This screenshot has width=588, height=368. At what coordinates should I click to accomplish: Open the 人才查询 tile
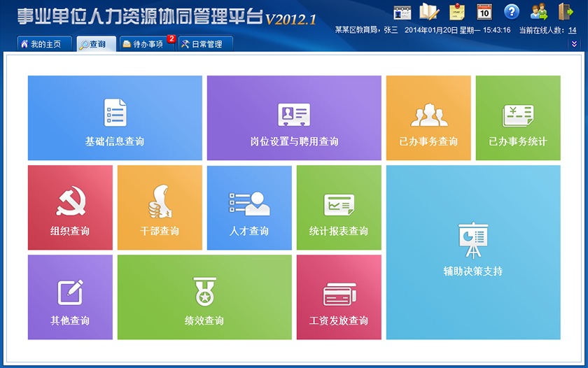249,208
